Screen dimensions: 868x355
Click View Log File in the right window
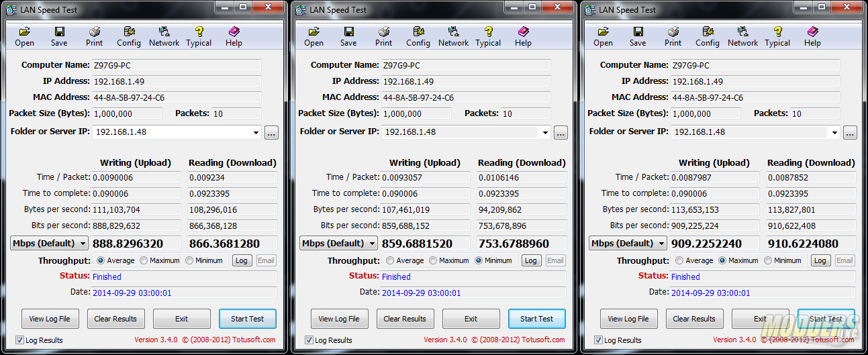(x=628, y=319)
